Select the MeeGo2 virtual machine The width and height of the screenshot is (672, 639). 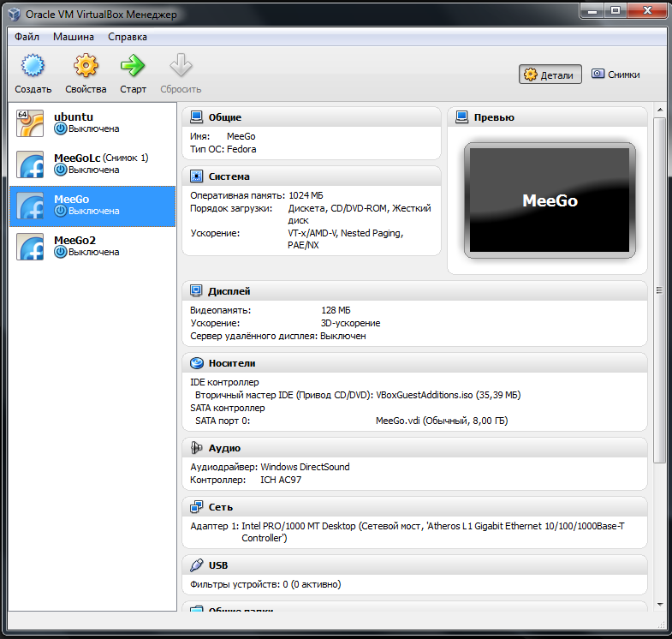pos(92,247)
